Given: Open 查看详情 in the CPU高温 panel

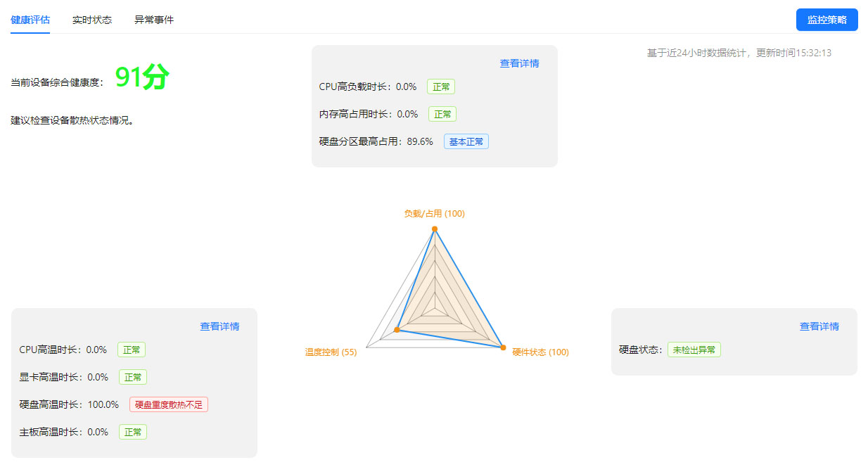Looking at the screenshot, I should [219, 326].
